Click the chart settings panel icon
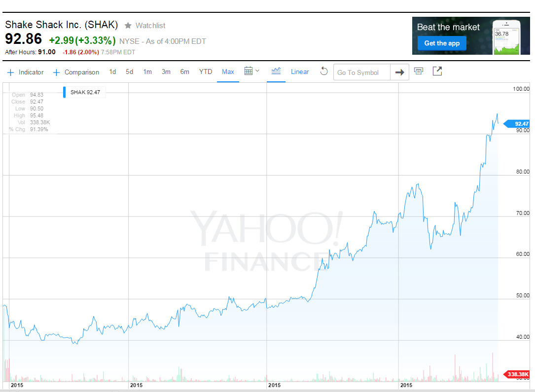This screenshot has width=535, height=392. point(419,71)
